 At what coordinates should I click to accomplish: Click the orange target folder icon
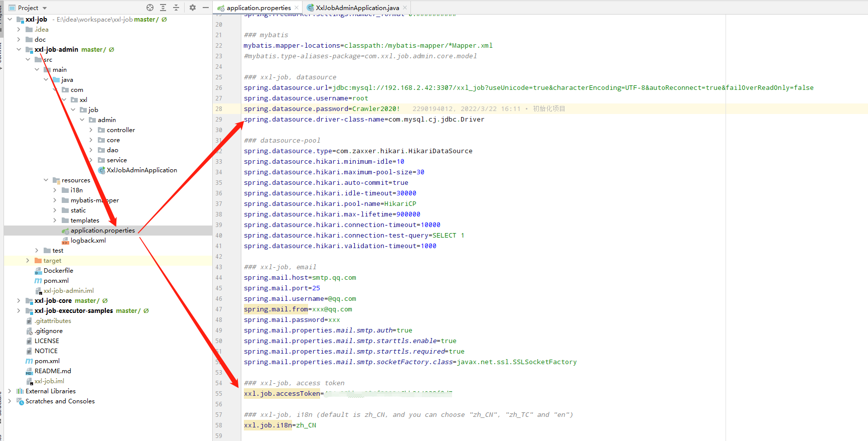click(38, 261)
